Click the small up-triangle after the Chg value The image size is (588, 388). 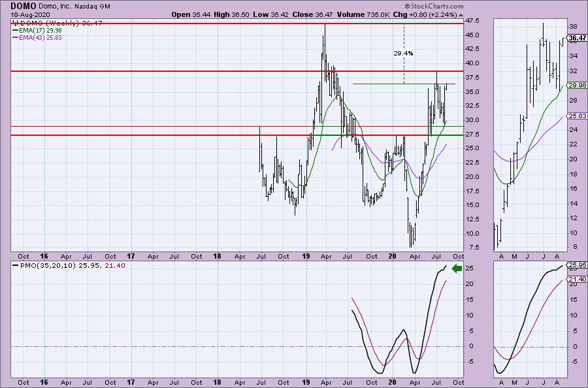(461, 16)
